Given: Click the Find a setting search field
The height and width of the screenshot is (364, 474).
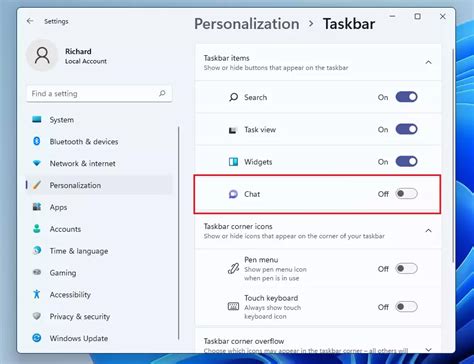Looking at the screenshot, I should [x=99, y=94].
